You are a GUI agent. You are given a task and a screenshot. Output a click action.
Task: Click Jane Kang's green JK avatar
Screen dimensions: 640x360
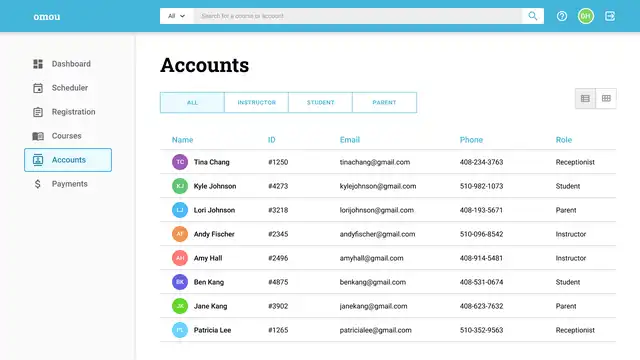180,306
